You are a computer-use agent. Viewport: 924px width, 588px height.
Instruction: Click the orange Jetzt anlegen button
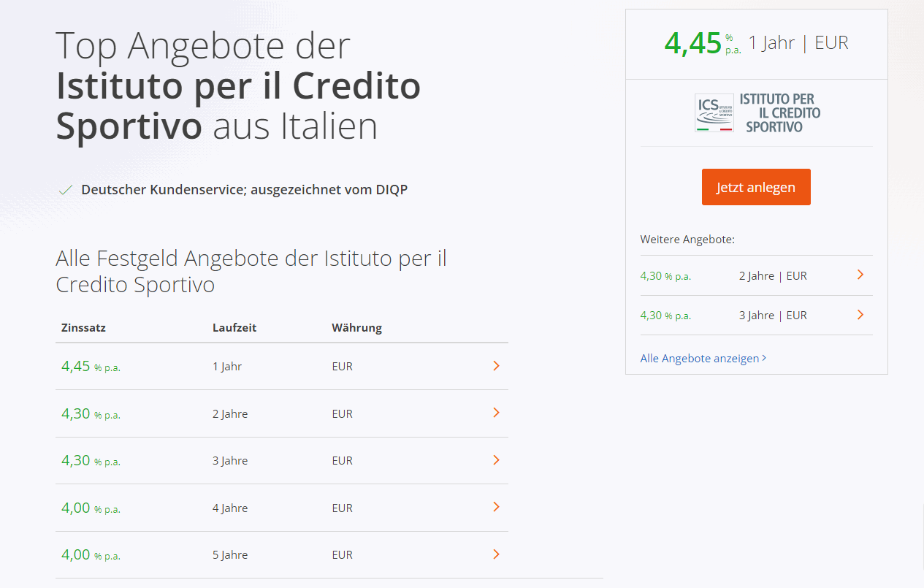(x=756, y=187)
